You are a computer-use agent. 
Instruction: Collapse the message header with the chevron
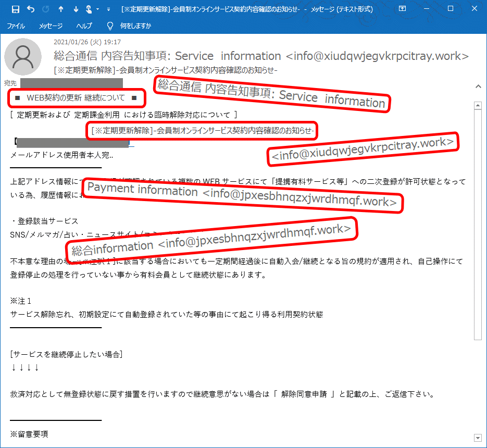pos(478,86)
